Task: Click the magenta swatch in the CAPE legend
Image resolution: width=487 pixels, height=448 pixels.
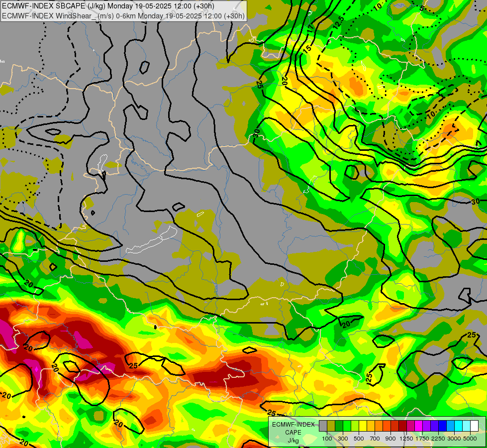Action: click(418, 426)
